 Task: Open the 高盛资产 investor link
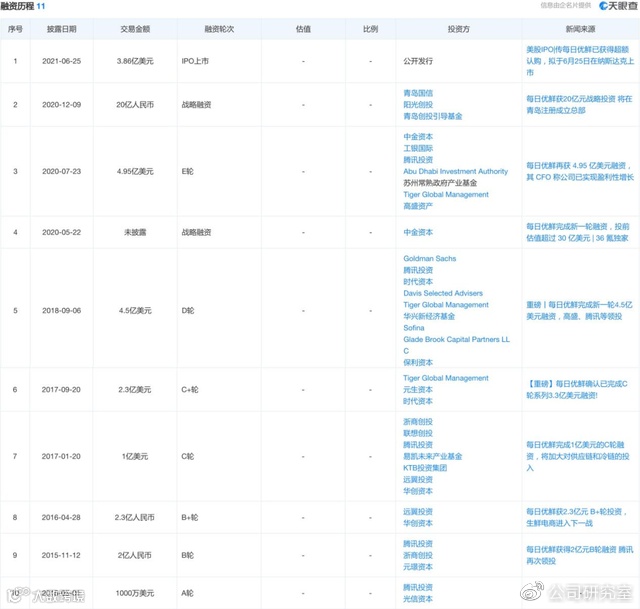tap(418, 206)
